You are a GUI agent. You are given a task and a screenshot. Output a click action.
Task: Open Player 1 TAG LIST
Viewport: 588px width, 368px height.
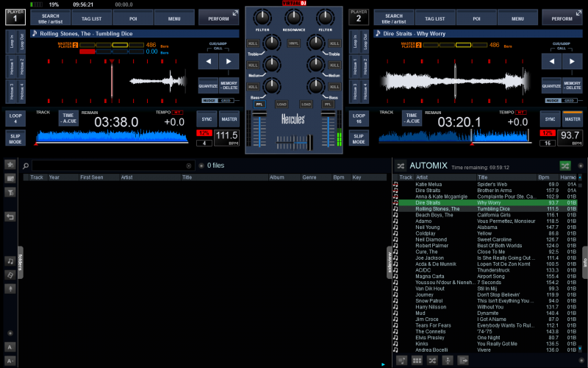(x=91, y=18)
